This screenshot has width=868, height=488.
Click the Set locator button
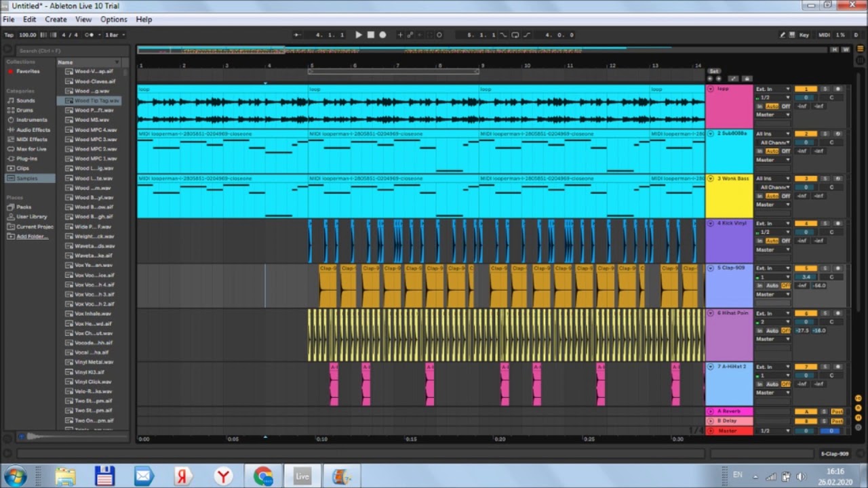click(x=713, y=71)
